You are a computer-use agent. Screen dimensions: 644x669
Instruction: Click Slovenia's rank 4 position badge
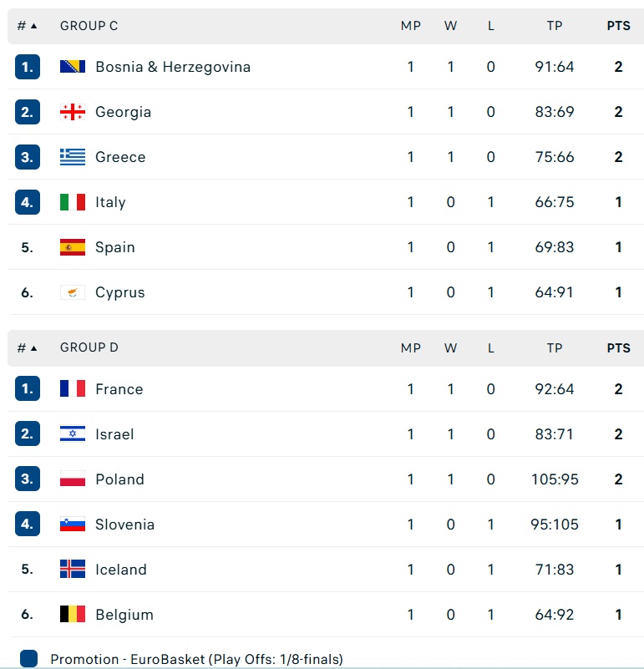tap(28, 524)
